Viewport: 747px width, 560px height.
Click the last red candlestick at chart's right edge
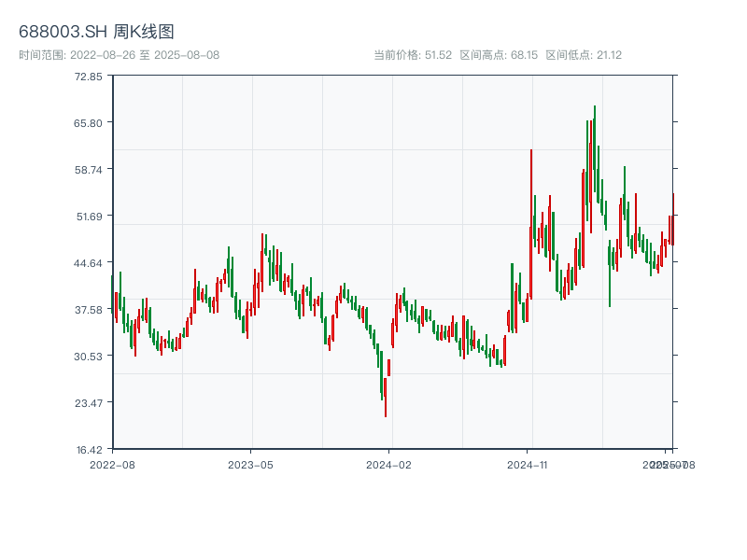673,219
